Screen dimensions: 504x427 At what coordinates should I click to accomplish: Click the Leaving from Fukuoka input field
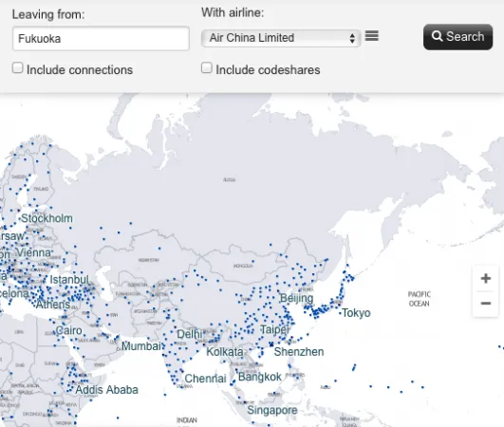pos(101,39)
